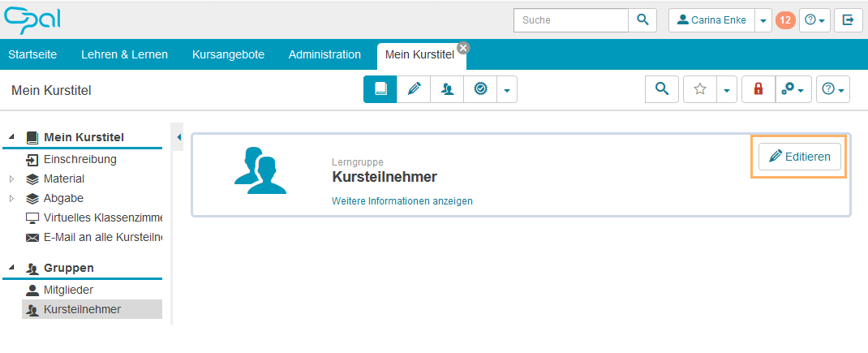Click the Kursteilnehmer group title
This screenshot has width=868, height=353.
tap(385, 178)
